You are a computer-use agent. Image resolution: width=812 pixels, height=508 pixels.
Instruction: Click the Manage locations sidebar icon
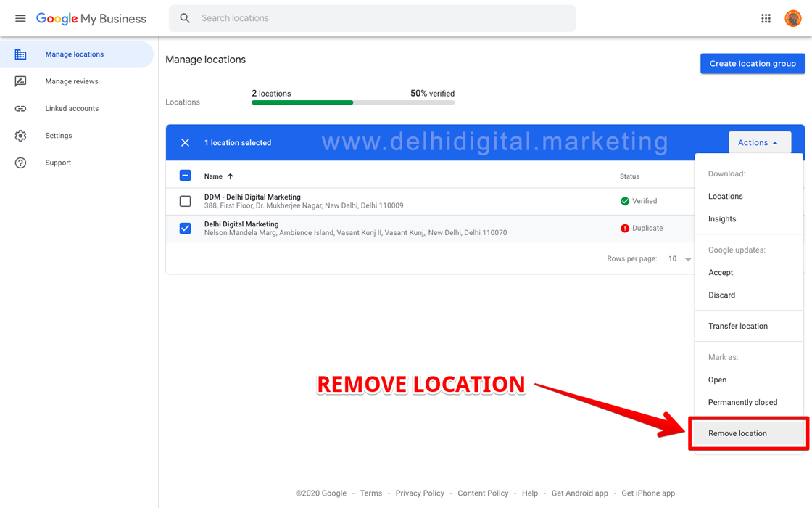[x=21, y=54]
